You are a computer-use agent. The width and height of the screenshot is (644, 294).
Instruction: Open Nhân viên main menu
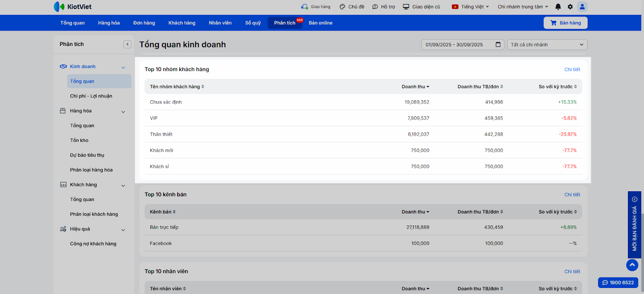(x=220, y=23)
